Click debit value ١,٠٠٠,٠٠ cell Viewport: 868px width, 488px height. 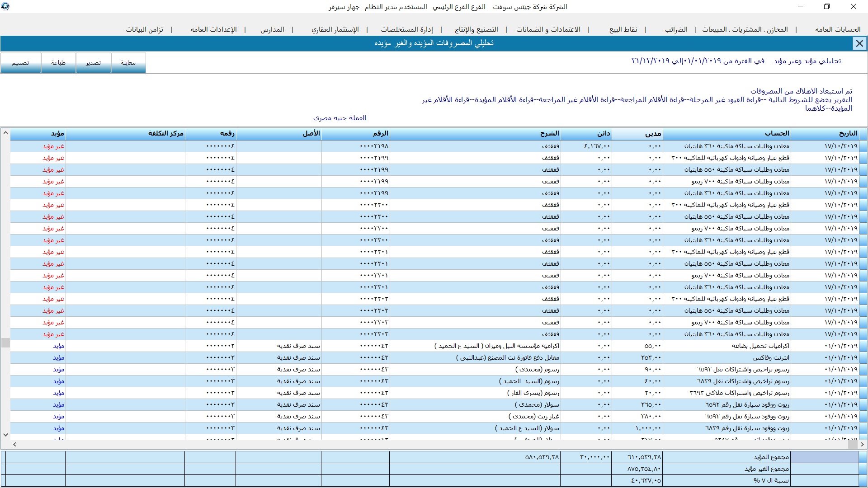637,428
